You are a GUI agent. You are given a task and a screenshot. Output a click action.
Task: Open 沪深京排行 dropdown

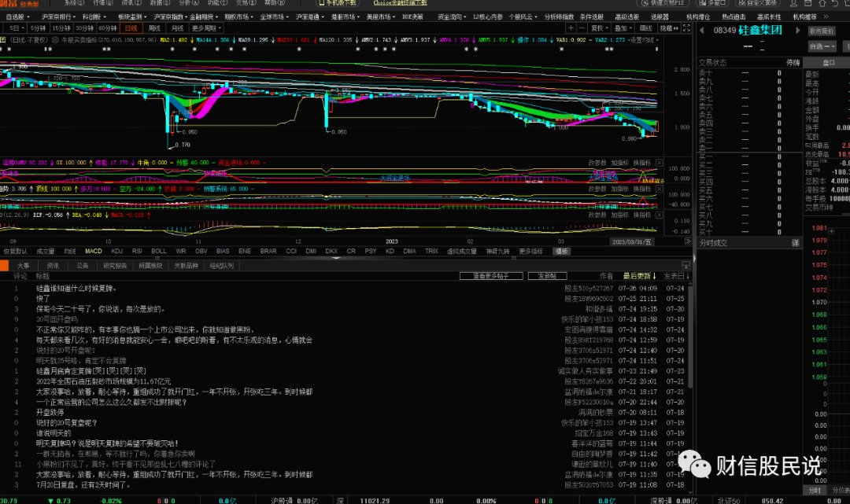[x=58, y=17]
